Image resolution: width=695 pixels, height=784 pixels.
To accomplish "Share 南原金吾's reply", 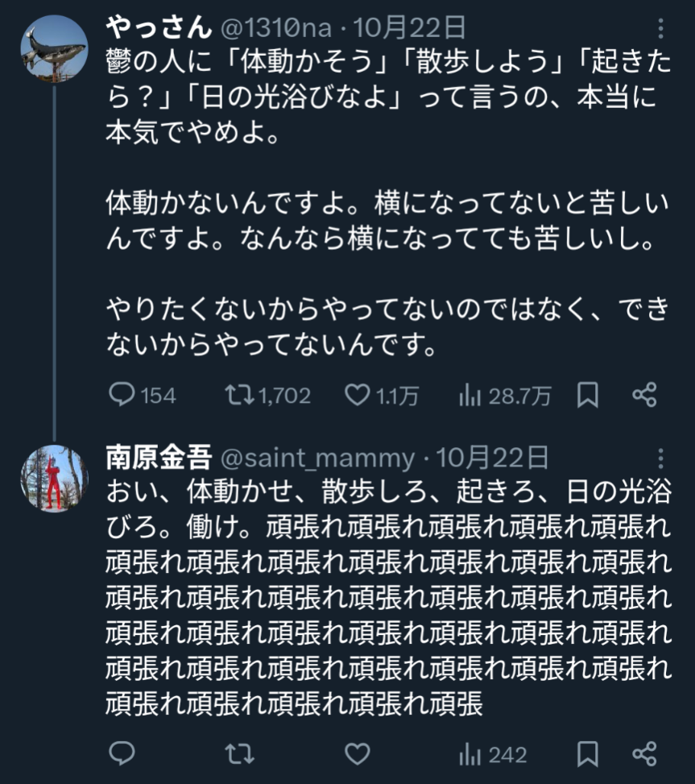I will click(644, 753).
